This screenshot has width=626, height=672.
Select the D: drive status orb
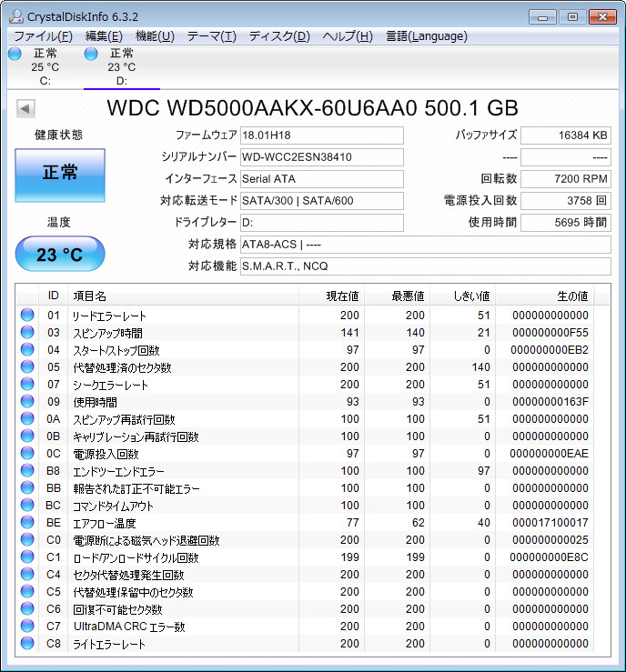[91, 54]
